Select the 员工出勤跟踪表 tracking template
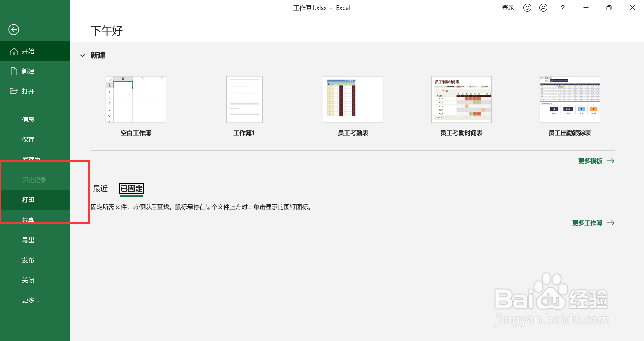The width and height of the screenshot is (644, 341). point(569,99)
